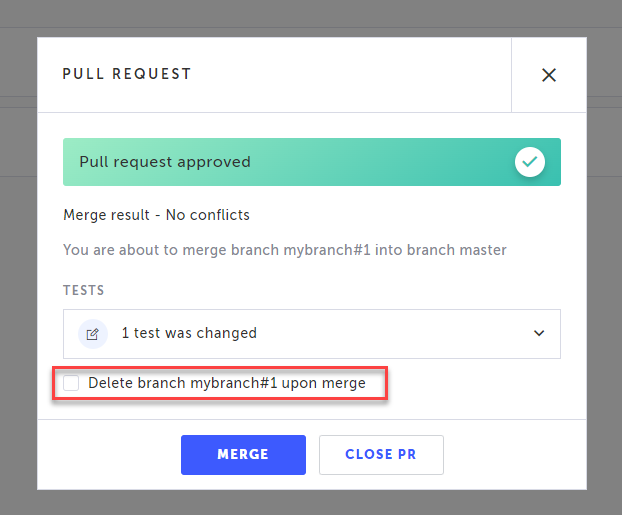Click the green approved checkmark icon

coord(530,162)
